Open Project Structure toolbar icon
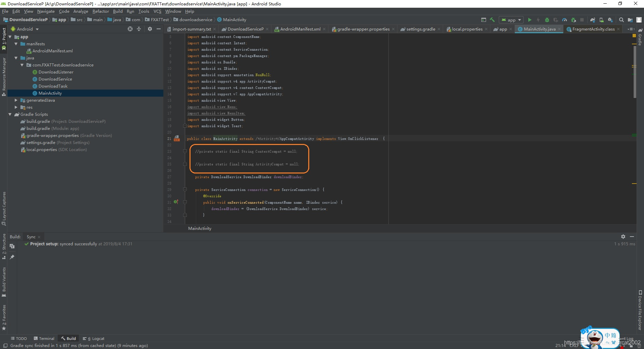The height and width of the screenshot is (349, 644). pos(630,20)
